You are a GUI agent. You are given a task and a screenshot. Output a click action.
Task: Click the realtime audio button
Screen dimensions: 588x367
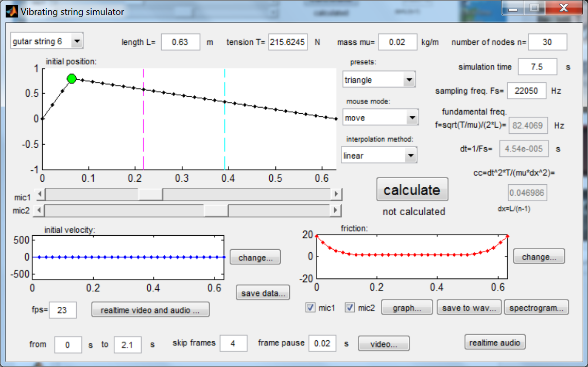point(495,343)
